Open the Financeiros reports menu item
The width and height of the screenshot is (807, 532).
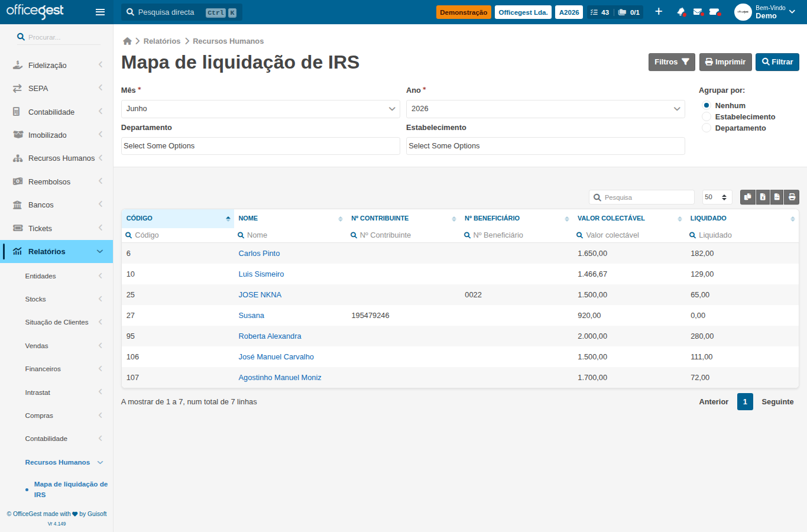coord(43,369)
